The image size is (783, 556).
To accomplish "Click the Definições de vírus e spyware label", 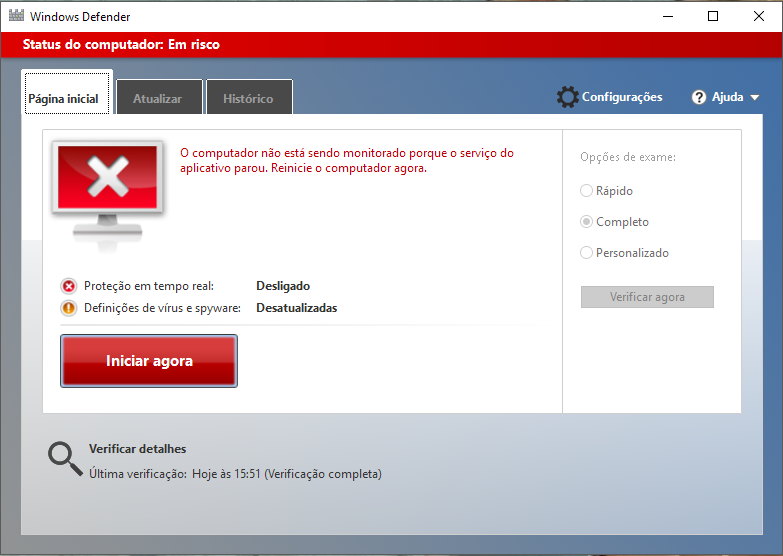I will tap(162, 308).
